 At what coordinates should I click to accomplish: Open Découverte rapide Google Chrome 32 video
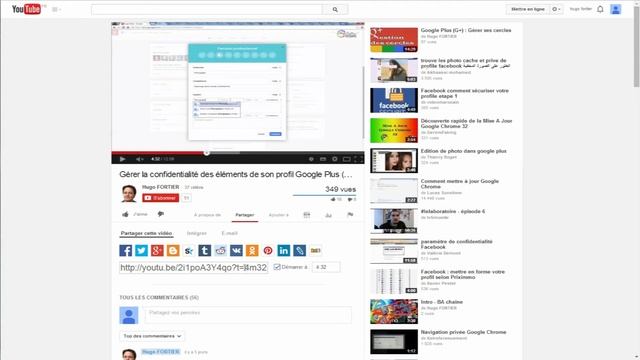[x=466, y=124]
